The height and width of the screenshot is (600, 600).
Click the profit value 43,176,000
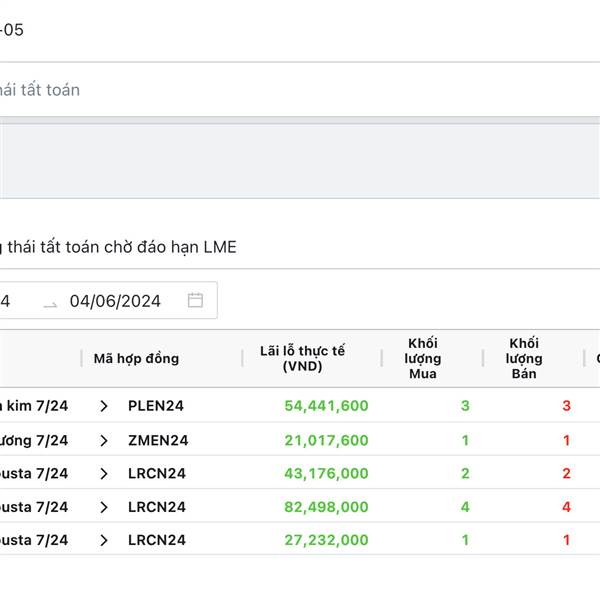(x=326, y=474)
